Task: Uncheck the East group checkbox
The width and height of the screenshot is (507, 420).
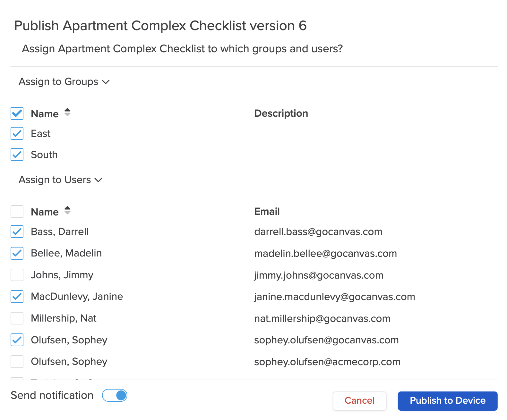Action: (x=17, y=133)
